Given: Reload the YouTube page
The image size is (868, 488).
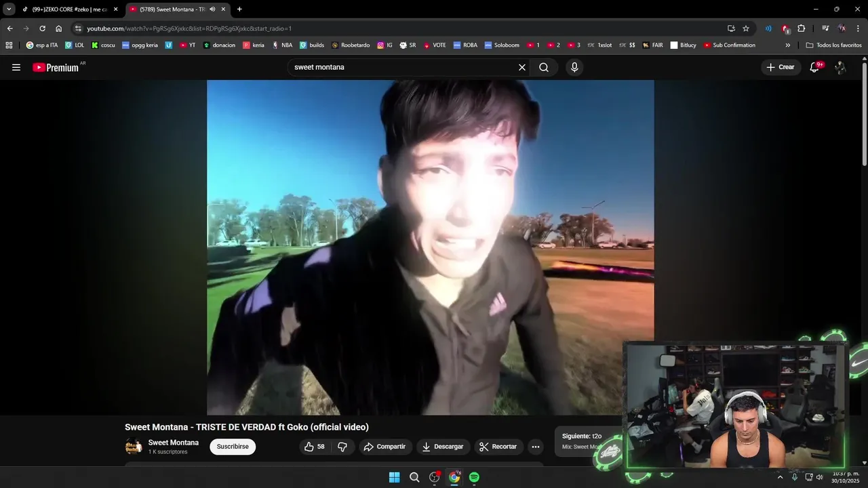Looking at the screenshot, I should pyautogui.click(x=42, y=28).
